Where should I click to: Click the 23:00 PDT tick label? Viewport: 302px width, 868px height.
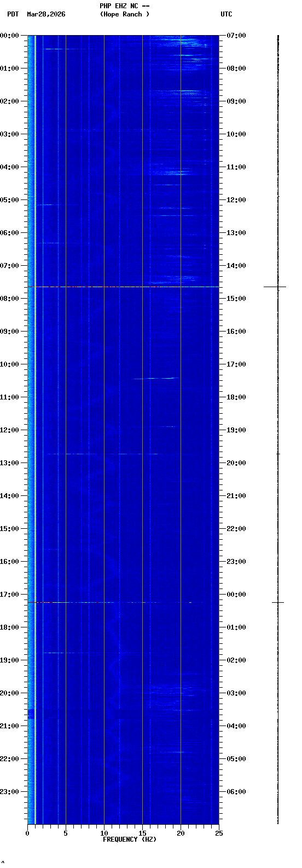(x=9, y=792)
